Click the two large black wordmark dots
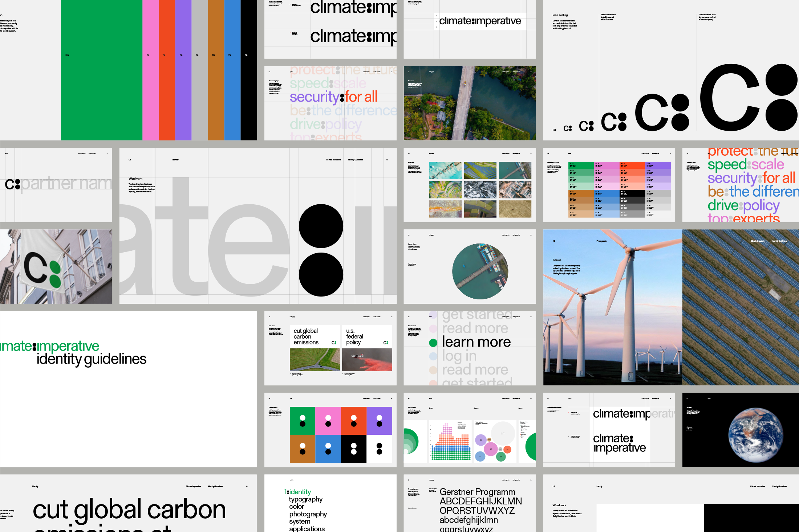Screen dimensions: 799x532 coord(321,250)
